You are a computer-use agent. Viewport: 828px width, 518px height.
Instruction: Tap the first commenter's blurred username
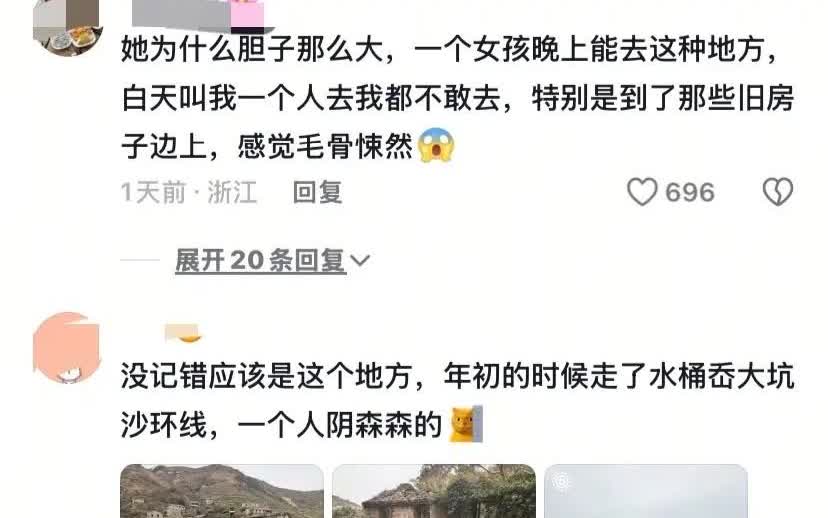(x=181, y=14)
